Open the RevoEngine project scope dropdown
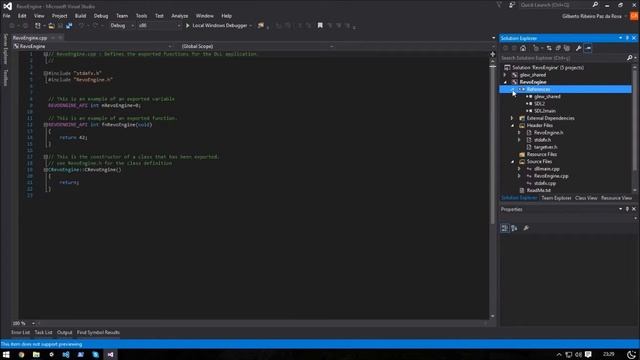The image size is (640, 360). (x=93, y=46)
